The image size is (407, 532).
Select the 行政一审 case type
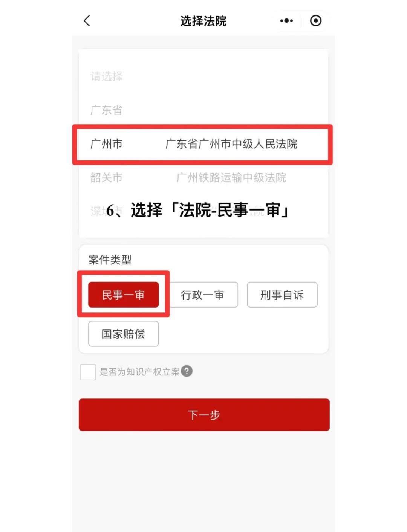tap(202, 295)
